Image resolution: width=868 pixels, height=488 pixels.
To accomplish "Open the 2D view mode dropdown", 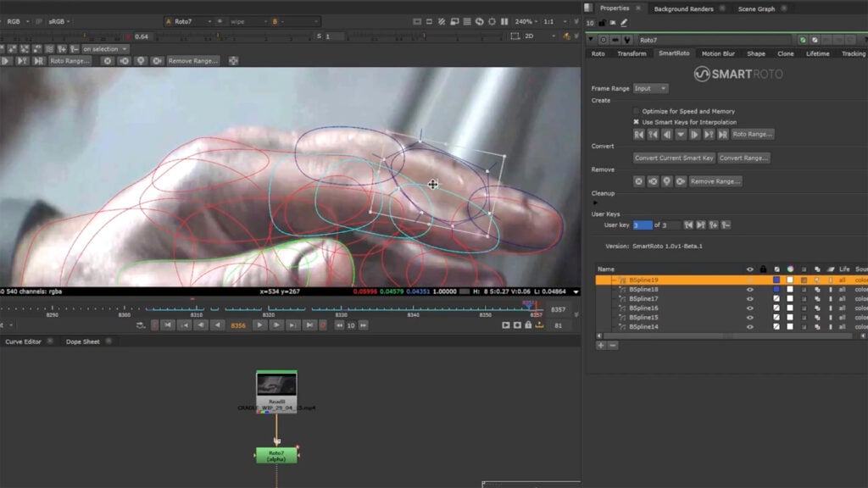I will click(540, 36).
